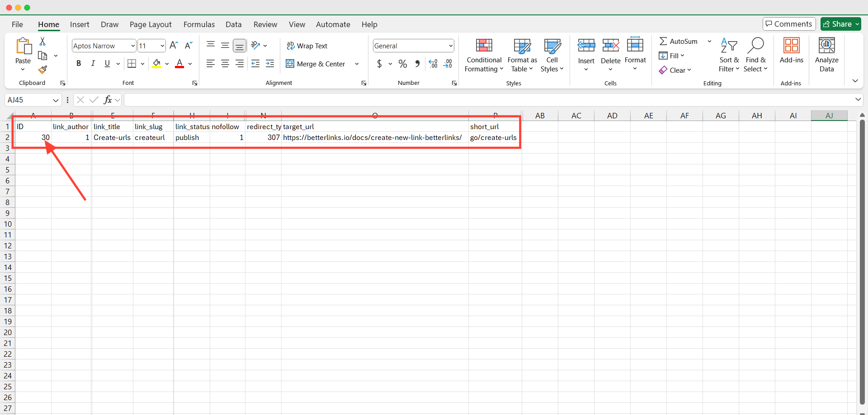Expand the formula bar chevron
The height and width of the screenshot is (415, 868).
(x=858, y=100)
